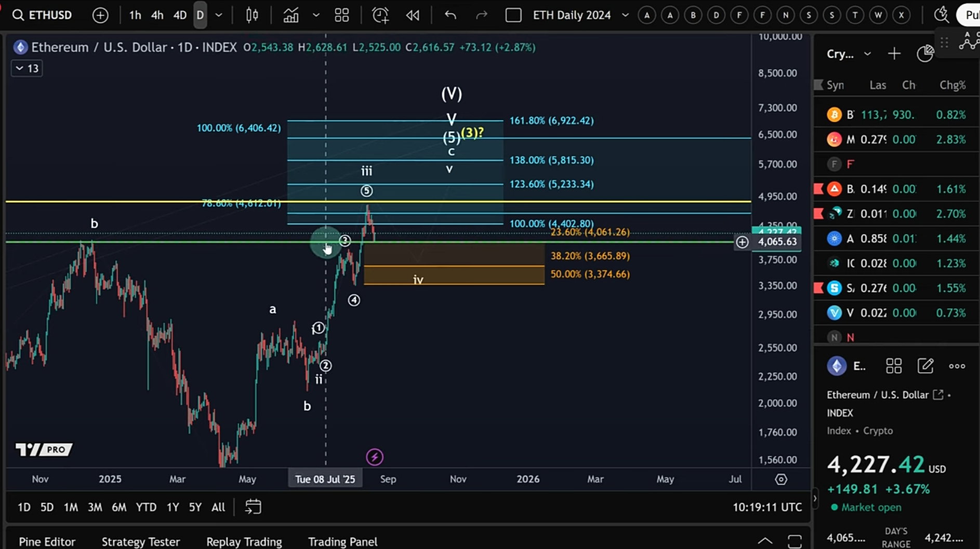Switch to the 1h timeframe

(x=135, y=15)
